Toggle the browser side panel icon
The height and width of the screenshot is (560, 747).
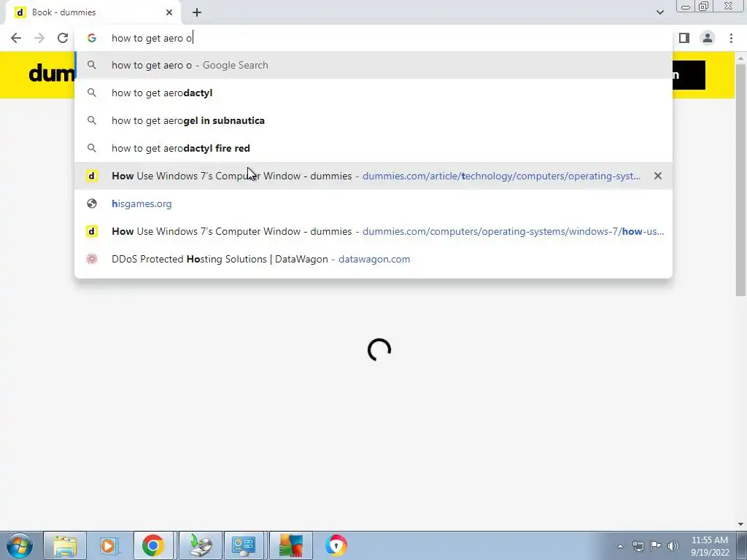(x=684, y=38)
